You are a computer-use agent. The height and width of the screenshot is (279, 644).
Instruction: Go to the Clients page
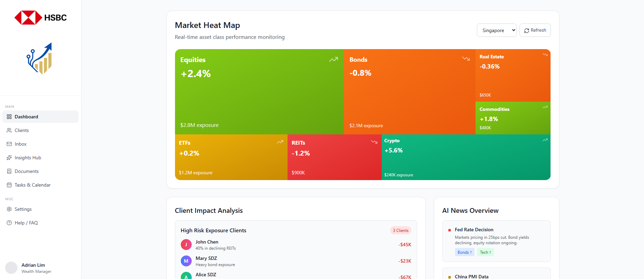coord(40,130)
